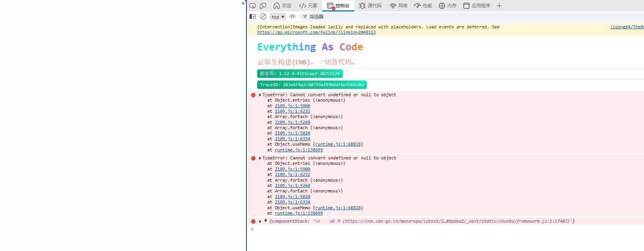Viewport: 644px width, 251px height.
Task: Toggle device emulation mode icon
Action: coord(263,6)
